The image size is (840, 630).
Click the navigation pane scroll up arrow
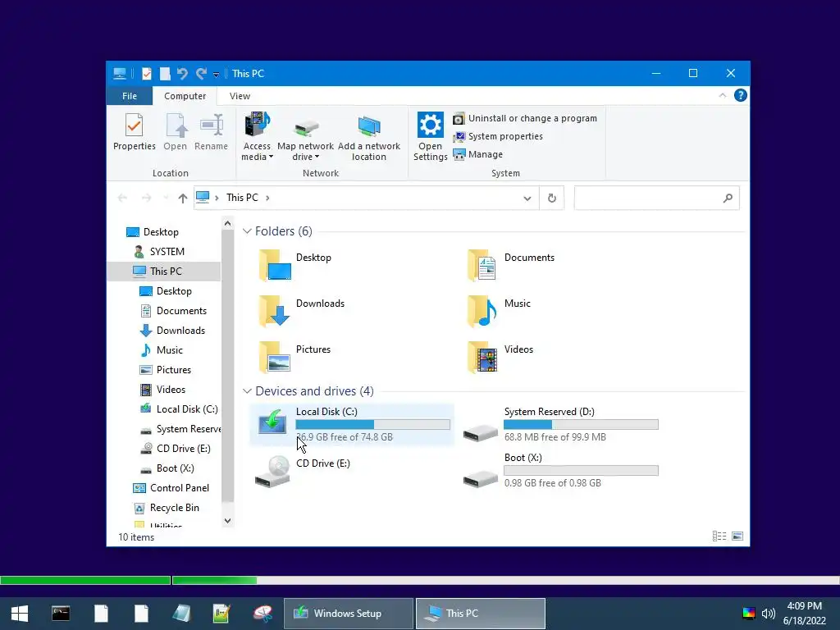point(228,223)
